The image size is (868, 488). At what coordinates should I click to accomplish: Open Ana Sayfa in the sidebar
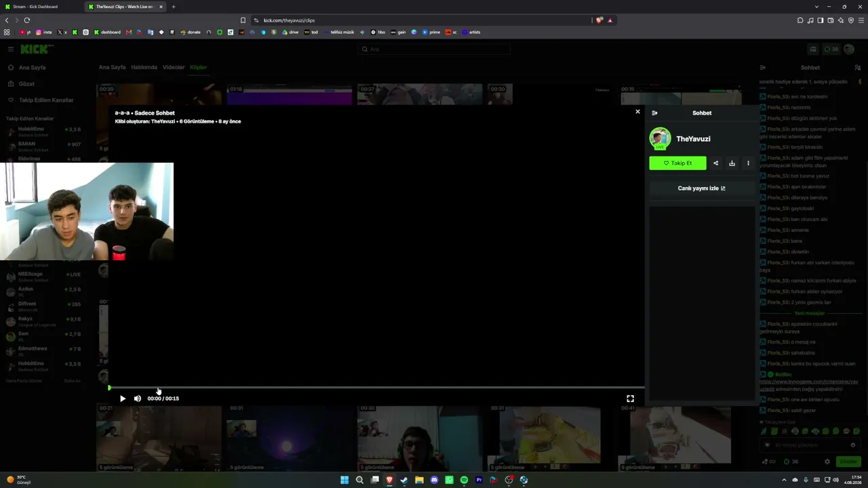coord(32,68)
